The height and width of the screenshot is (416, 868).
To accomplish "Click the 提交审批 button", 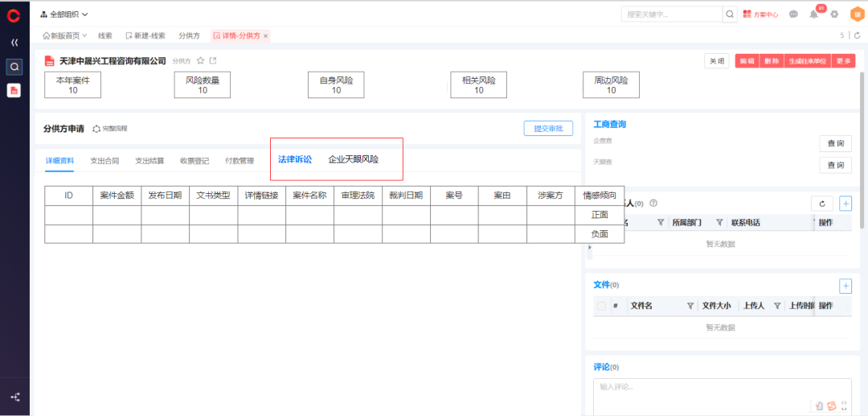I will coord(548,129).
